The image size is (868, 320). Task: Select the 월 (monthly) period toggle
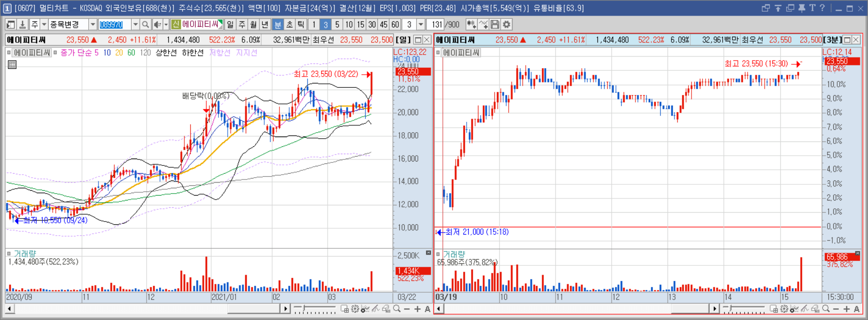(x=254, y=24)
